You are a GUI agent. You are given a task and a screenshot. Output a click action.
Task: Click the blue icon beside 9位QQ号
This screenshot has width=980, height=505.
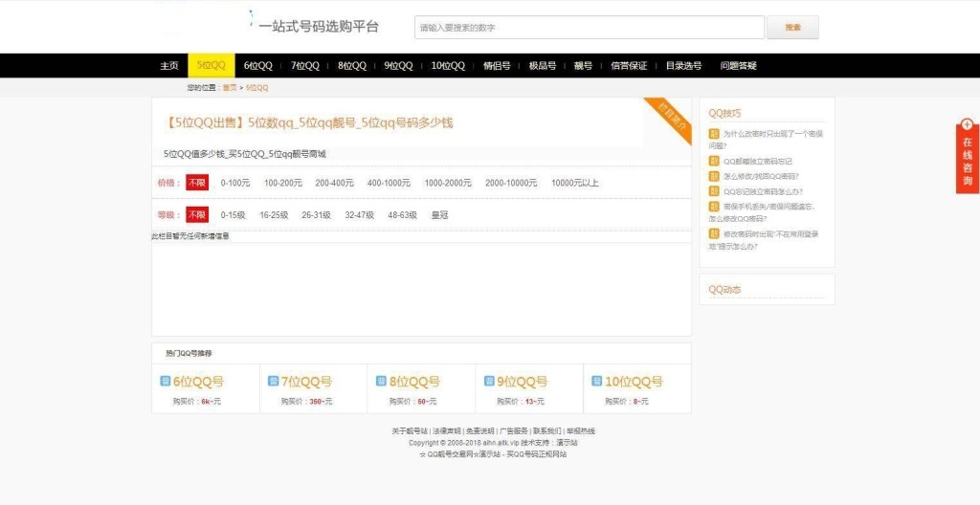[489, 382]
